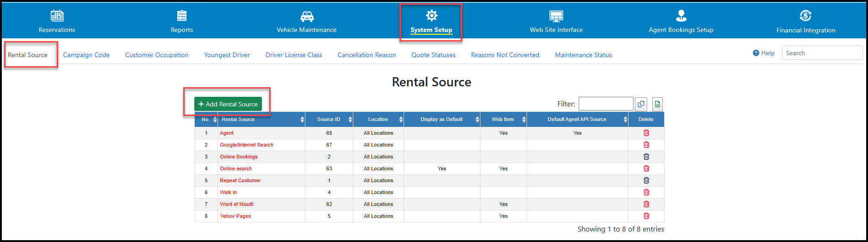Open the Google/Internet Search link

(247, 145)
